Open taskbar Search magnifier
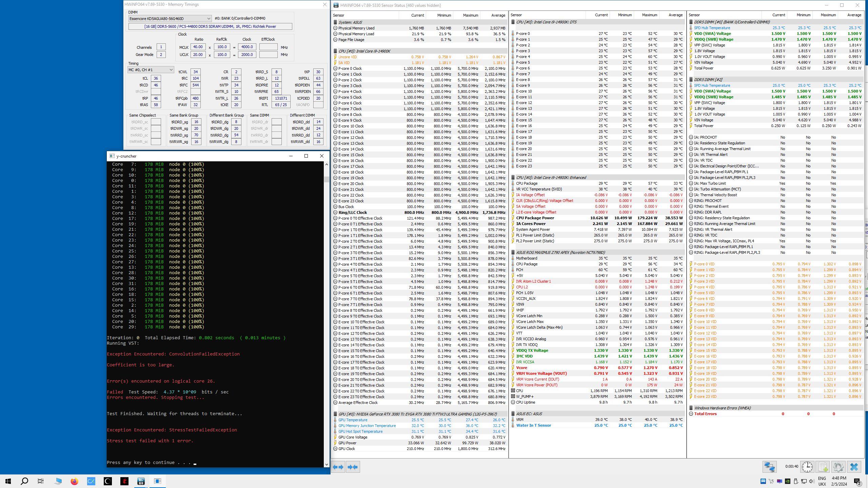Image resolution: width=868 pixels, height=488 pixels. pyautogui.click(x=24, y=481)
